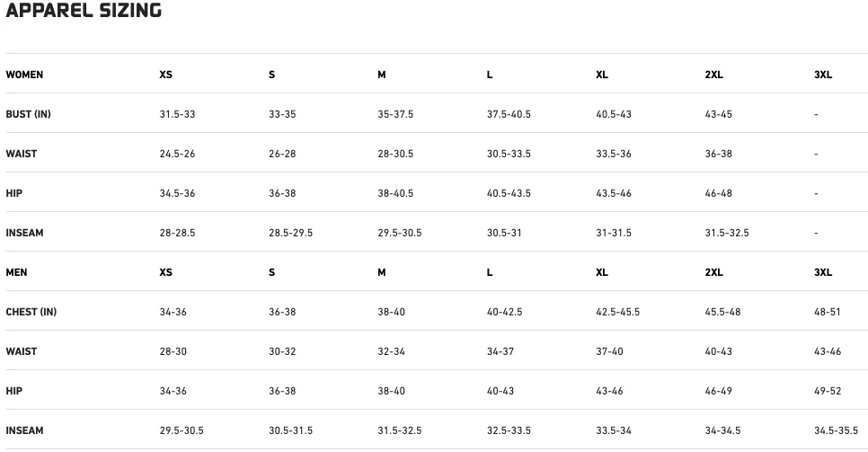Image resolution: width=868 pixels, height=452 pixels.
Task: Select women's 2XL column header
Action: click(x=714, y=75)
